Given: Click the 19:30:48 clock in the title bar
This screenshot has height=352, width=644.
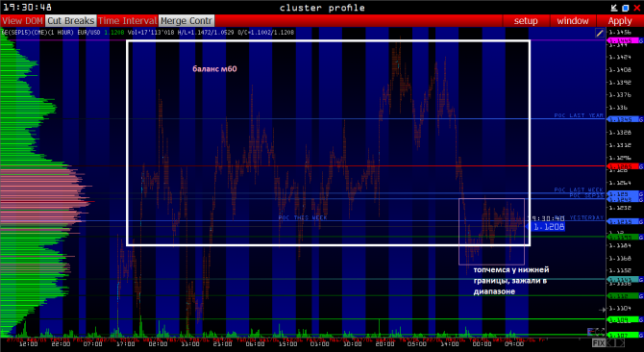Looking at the screenshot, I should click(27, 8).
